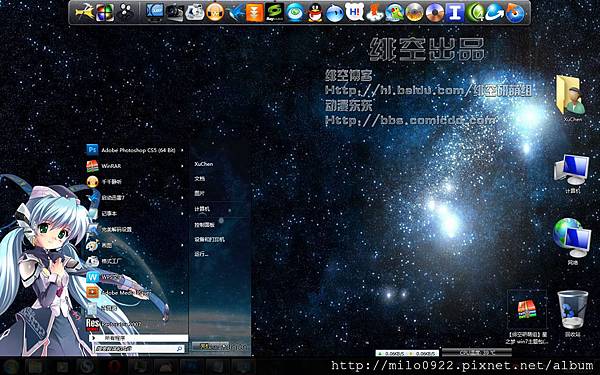Open the 网络 globe-and-monitor desktop icon
Viewport: 600px width, 375px height.
pos(572,241)
